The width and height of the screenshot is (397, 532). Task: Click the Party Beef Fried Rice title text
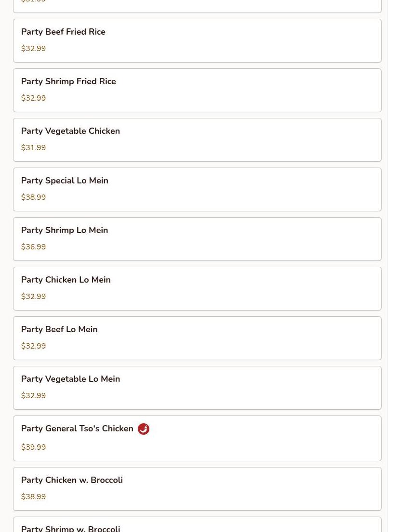[x=63, y=32]
